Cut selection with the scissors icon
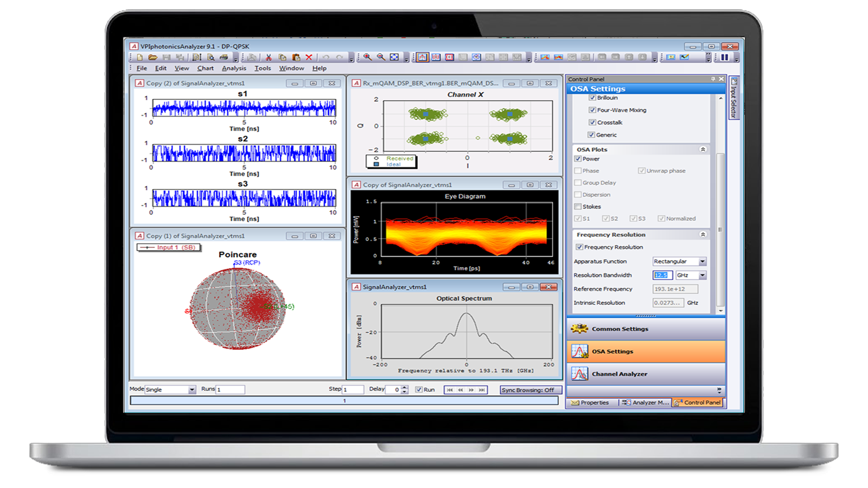Image resolution: width=868 pixels, height=488 pixels. point(268,57)
